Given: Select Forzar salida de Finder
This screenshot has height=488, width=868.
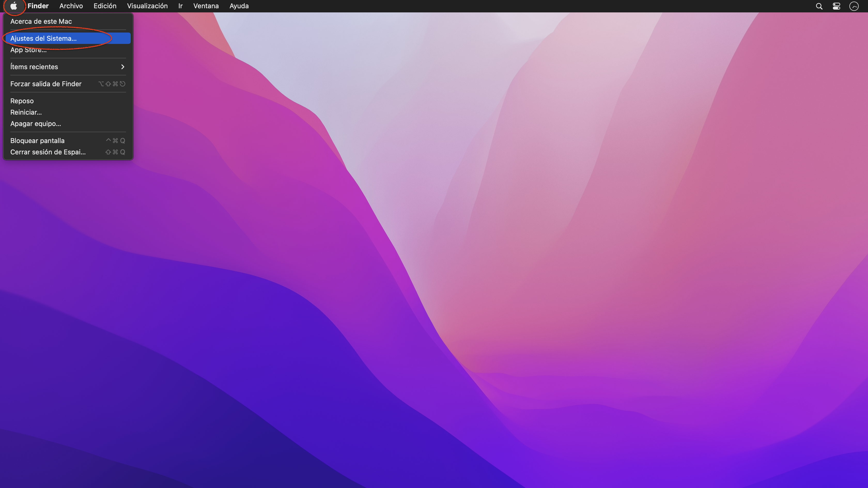Looking at the screenshot, I should pos(46,84).
